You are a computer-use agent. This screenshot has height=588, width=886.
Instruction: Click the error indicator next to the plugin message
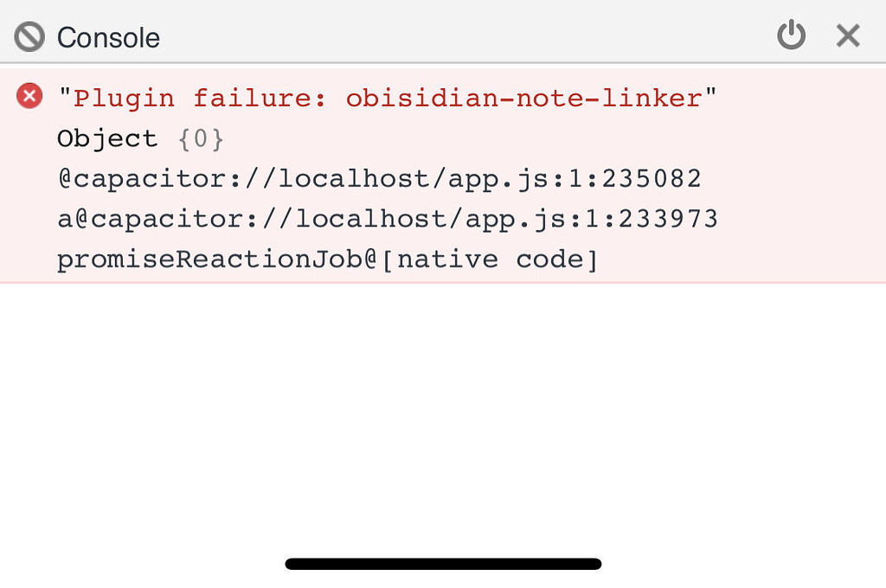(29, 96)
